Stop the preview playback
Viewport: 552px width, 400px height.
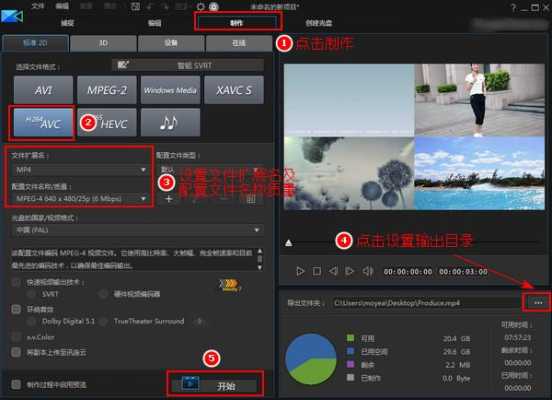[x=317, y=271]
